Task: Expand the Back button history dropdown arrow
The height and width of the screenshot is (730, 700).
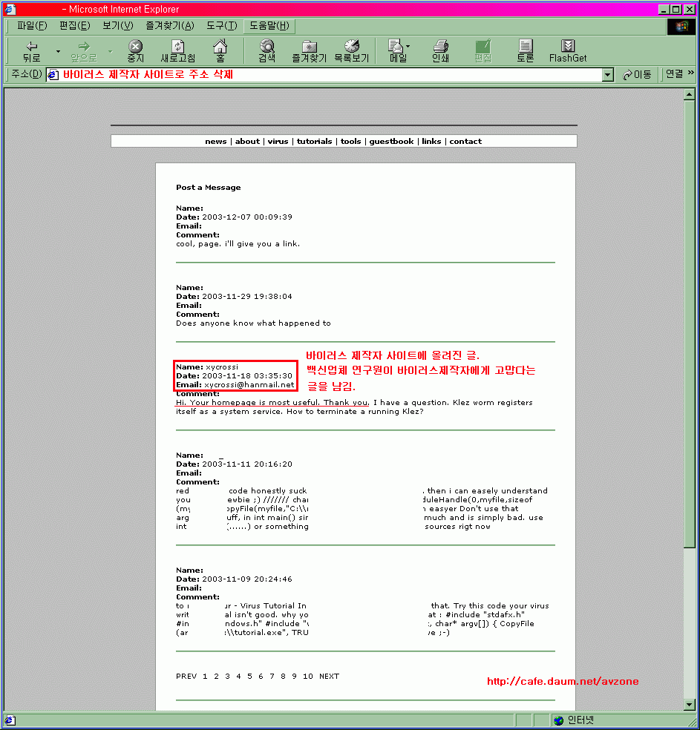Action: (x=58, y=51)
